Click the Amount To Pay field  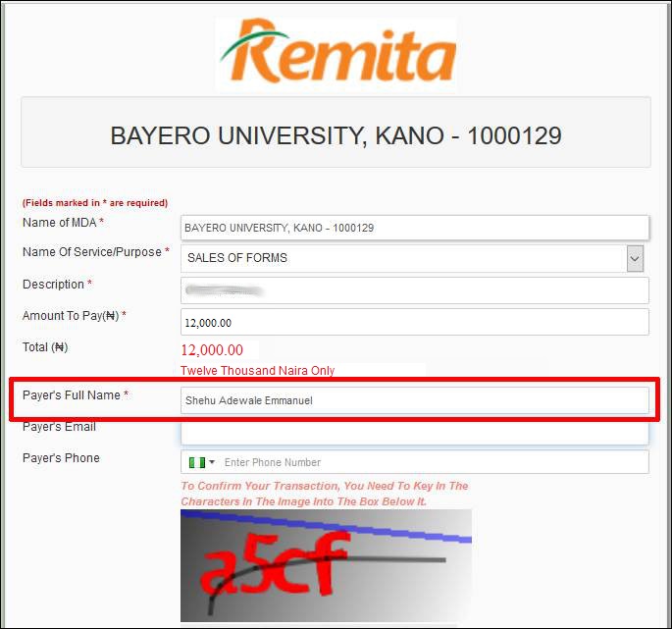(414, 322)
